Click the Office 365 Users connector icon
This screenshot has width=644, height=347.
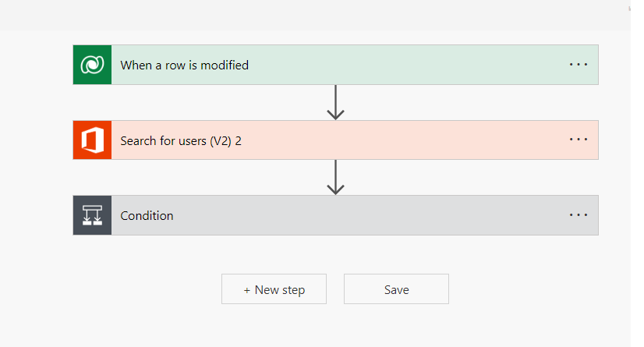92,140
